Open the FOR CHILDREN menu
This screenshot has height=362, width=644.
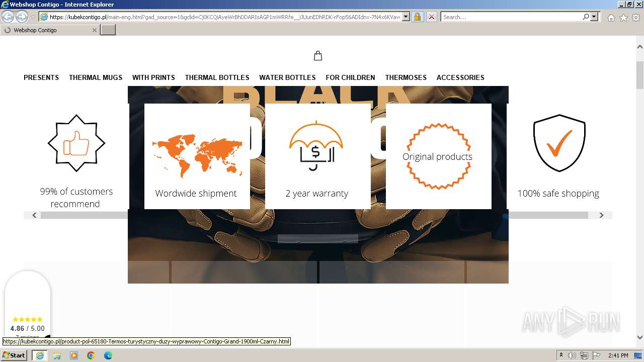tap(350, 77)
